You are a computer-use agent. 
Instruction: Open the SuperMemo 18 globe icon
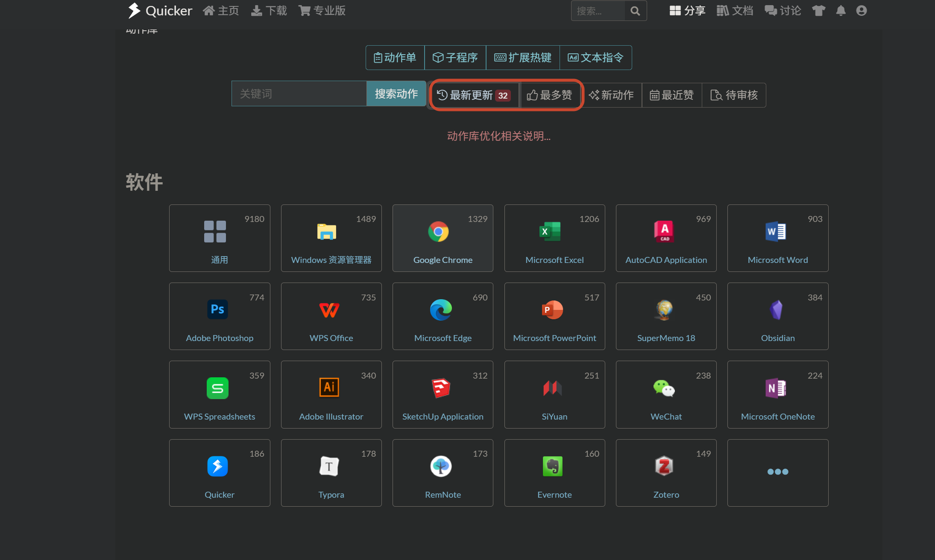[664, 310]
